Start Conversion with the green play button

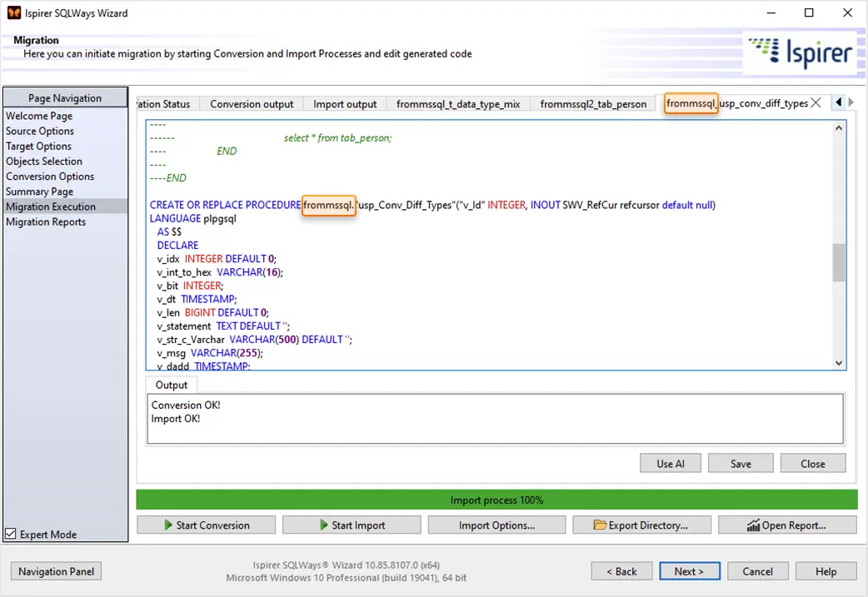206,525
